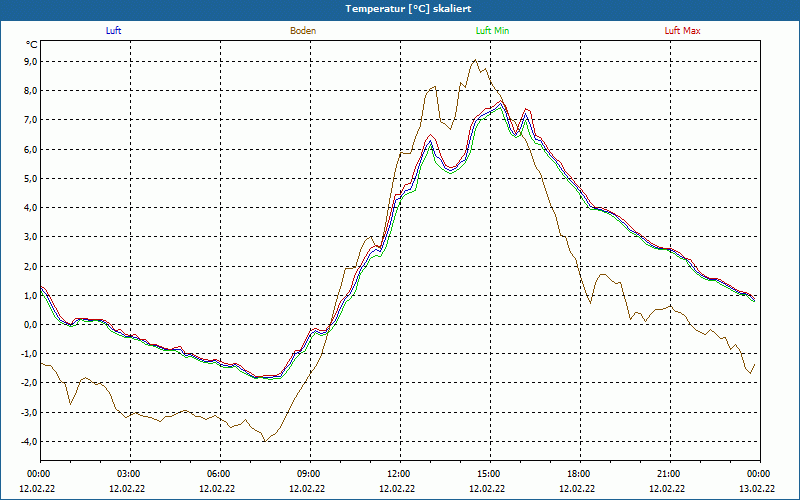Click the 3,0 y-axis label

[31, 237]
